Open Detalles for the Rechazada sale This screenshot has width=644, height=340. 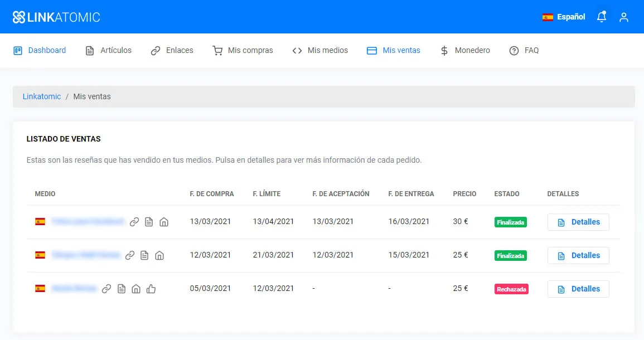click(x=578, y=289)
